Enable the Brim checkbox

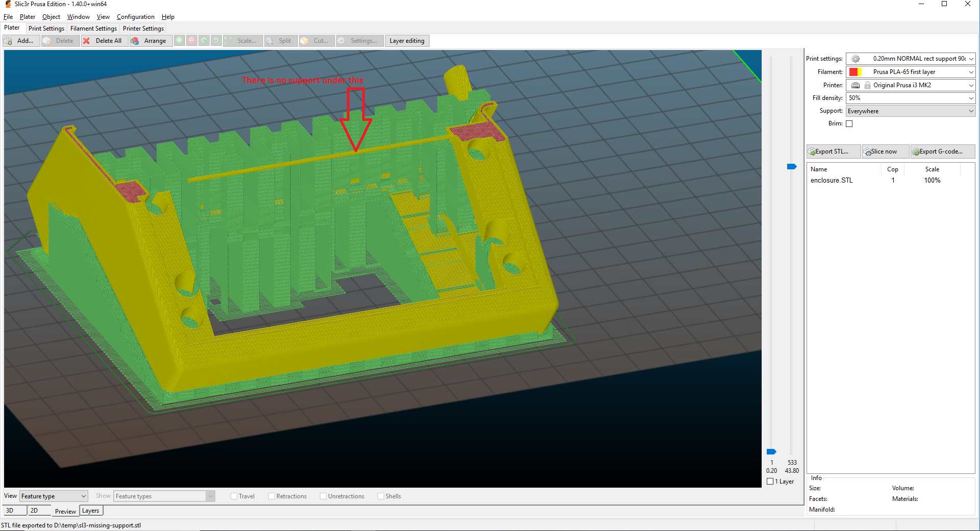coord(849,123)
